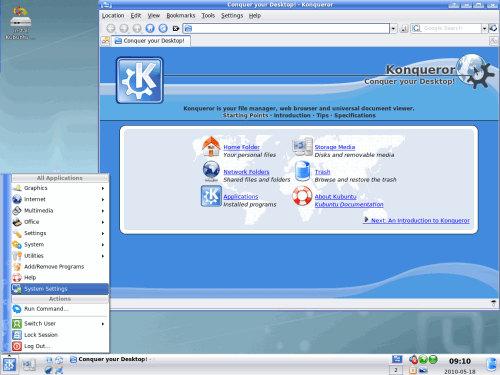
Task: Click the lifebuoy icon beside About Kubuntu
Action: [x=302, y=196]
